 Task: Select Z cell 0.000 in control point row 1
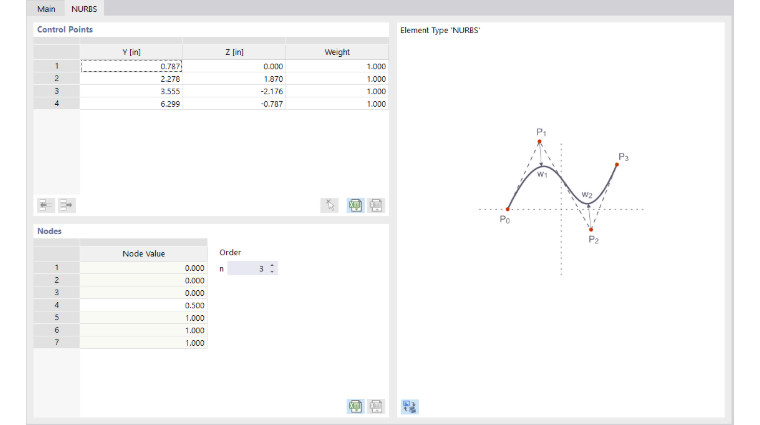pyautogui.click(x=234, y=66)
